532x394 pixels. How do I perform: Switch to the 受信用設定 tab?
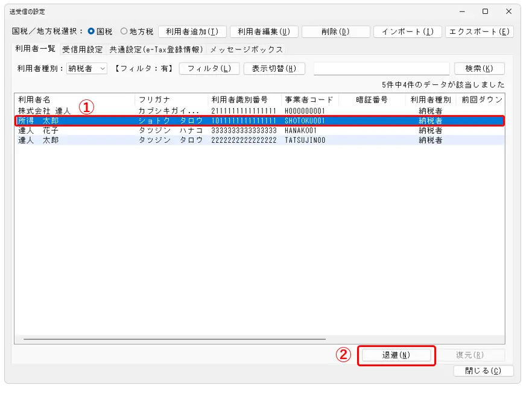point(83,49)
